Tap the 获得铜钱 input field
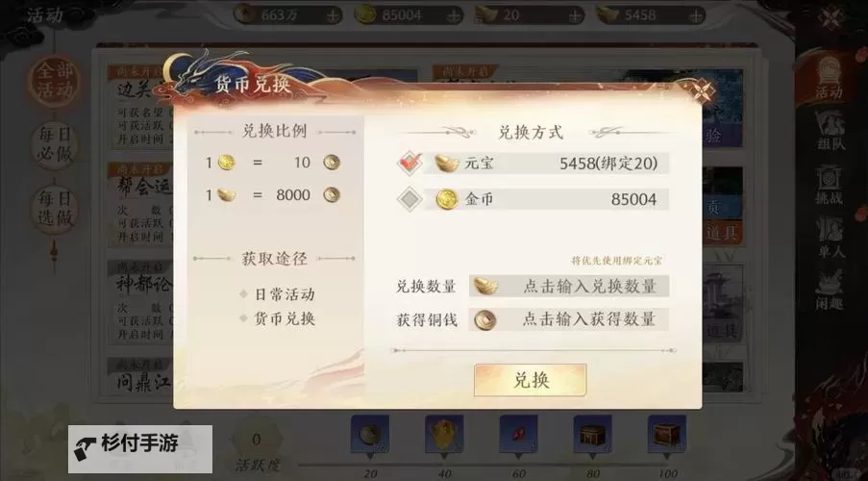 click(568, 319)
